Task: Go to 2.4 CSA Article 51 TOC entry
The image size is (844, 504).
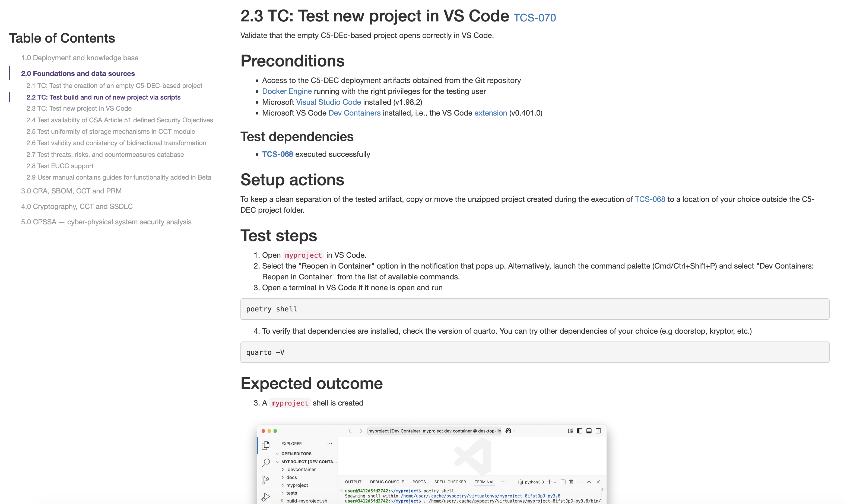Action: tap(120, 120)
